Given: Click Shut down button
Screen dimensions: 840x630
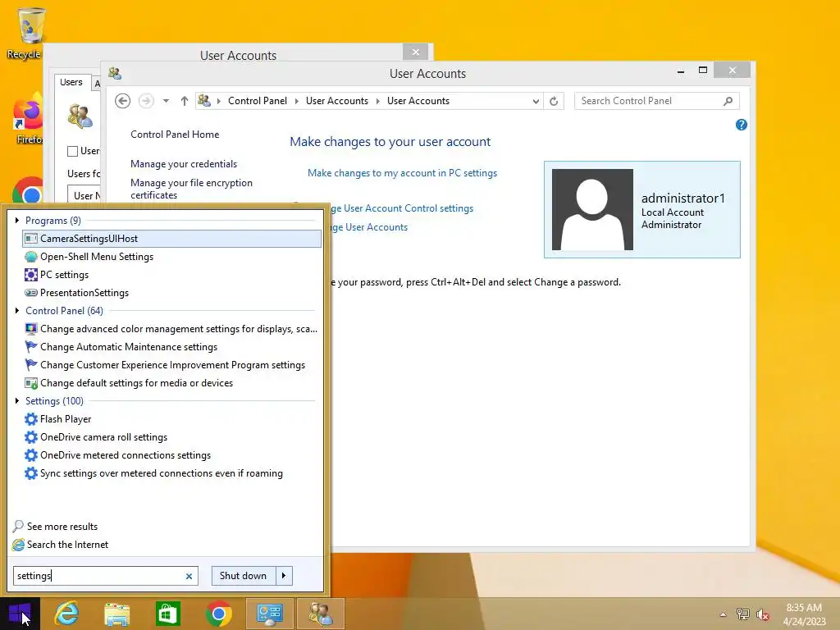Looking at the screenshot, I should coord(244,576).
